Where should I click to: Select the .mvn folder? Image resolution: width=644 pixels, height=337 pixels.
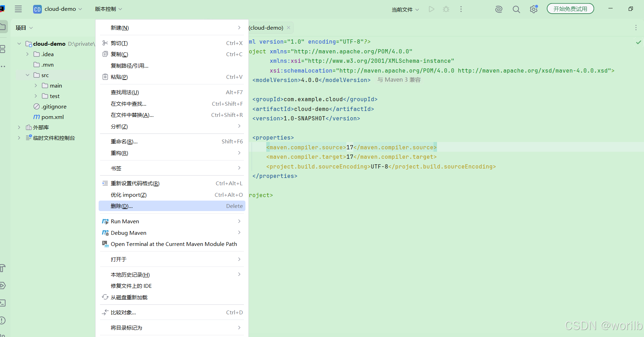[44, 65]
